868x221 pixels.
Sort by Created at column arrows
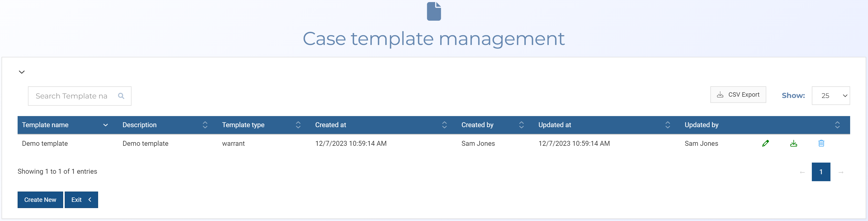tap(444, 125)
